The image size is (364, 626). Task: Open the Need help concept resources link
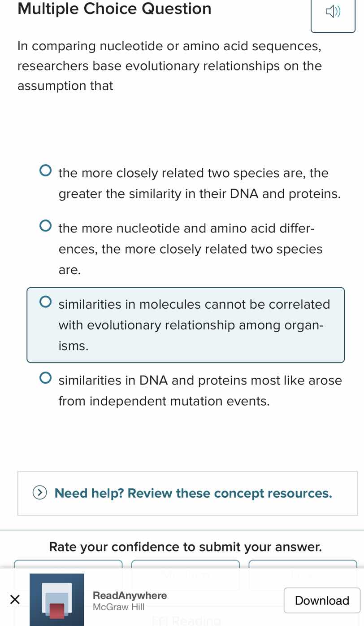(193, 493)
